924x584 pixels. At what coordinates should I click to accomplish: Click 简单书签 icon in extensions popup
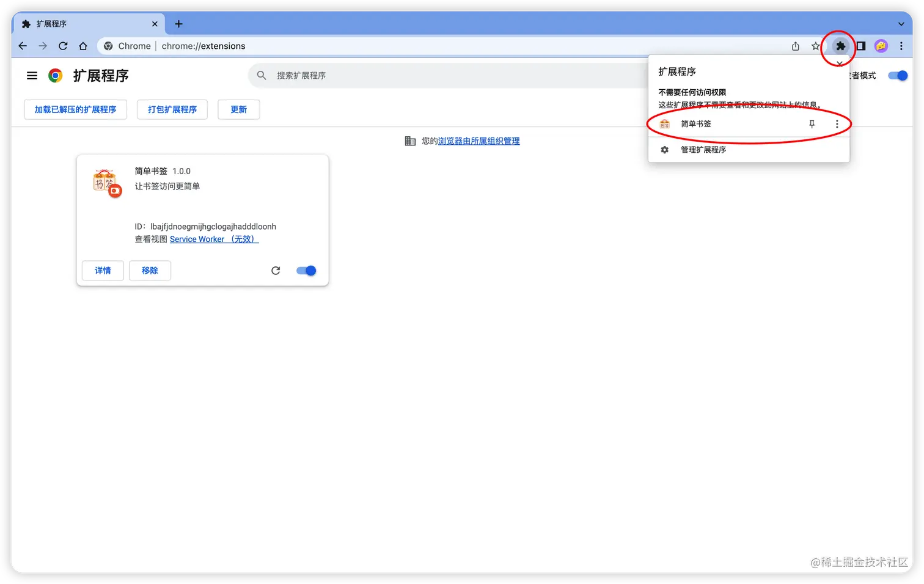tap(665, 124)
